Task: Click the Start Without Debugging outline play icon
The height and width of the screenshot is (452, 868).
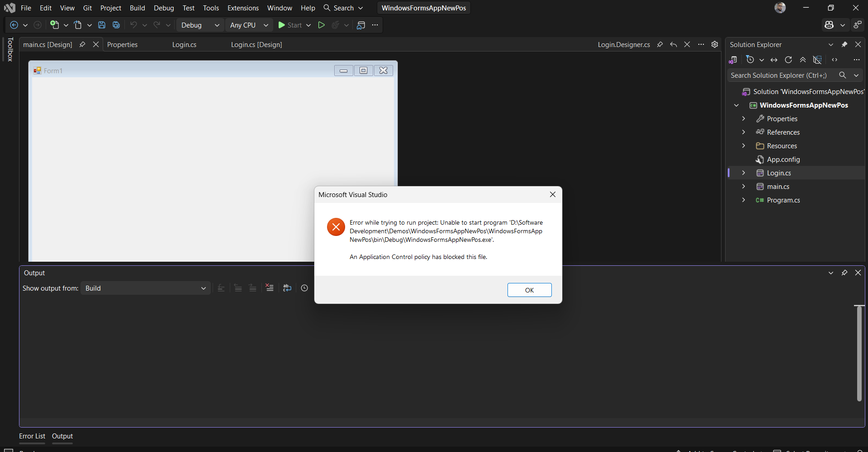Action: [322, 25]
